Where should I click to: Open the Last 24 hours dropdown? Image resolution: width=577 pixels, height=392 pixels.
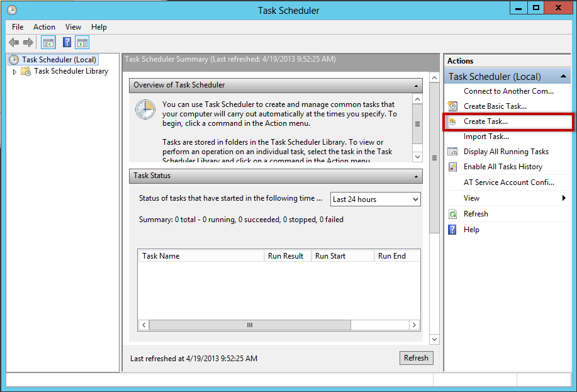(376, 199)
